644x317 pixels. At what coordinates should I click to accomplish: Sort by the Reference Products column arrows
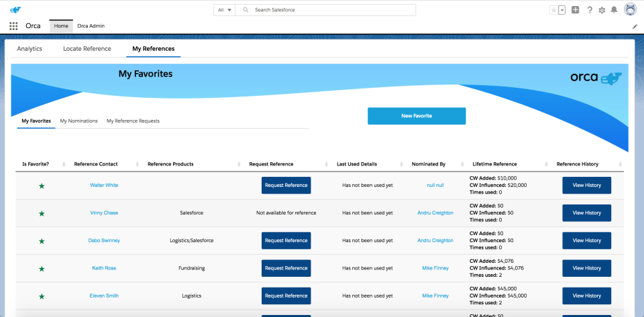pos(239,164)
